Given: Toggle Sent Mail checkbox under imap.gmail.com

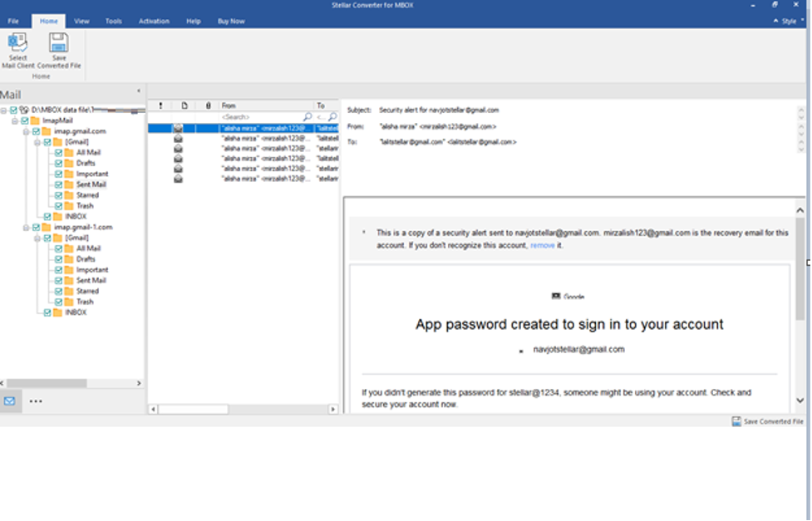Looking at the screenshot, I should pos(58,185).
